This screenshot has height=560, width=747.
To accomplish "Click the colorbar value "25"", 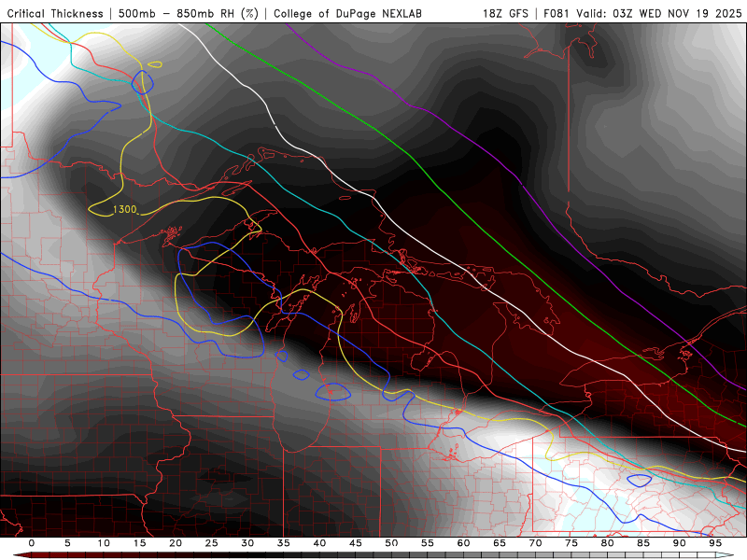I will click(212, 543).
